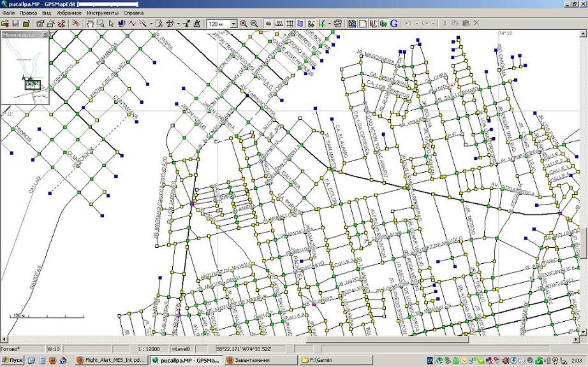
Task: Click the Save floppy disk icon
Action: coord(15,24)
